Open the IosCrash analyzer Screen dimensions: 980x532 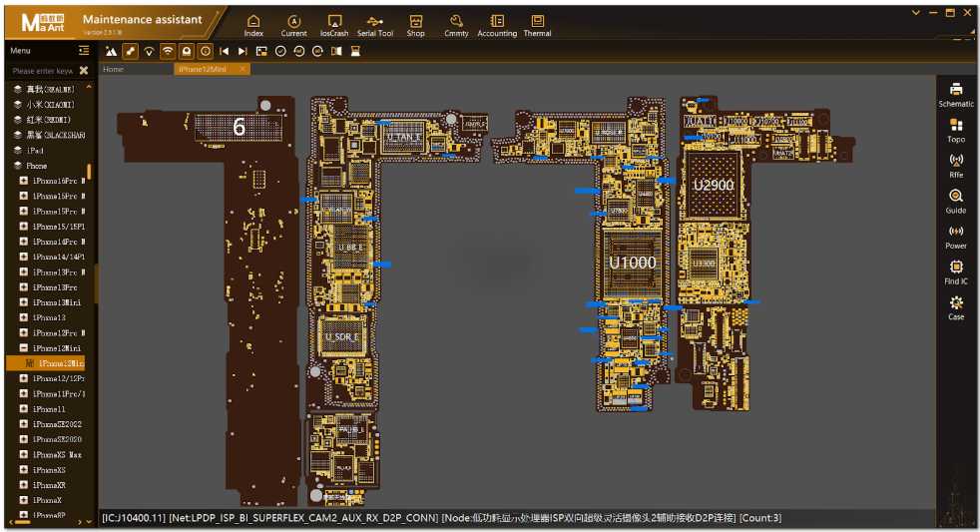click(x=334, y=26)
